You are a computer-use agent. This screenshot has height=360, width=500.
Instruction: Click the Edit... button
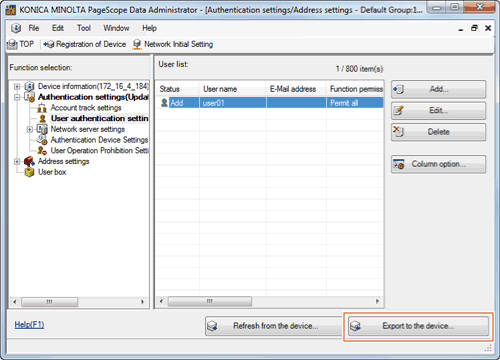pyautogui.click(x=438, y=110)
